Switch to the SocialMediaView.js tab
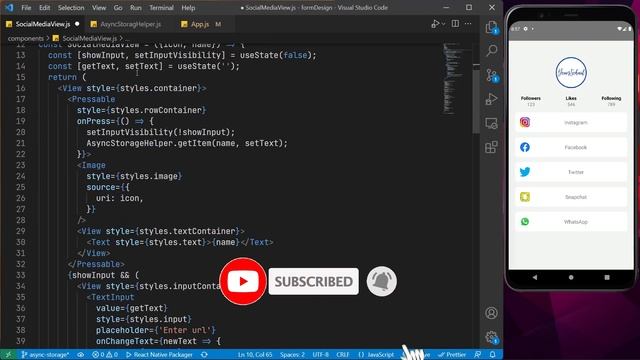 tap(42, 24)
